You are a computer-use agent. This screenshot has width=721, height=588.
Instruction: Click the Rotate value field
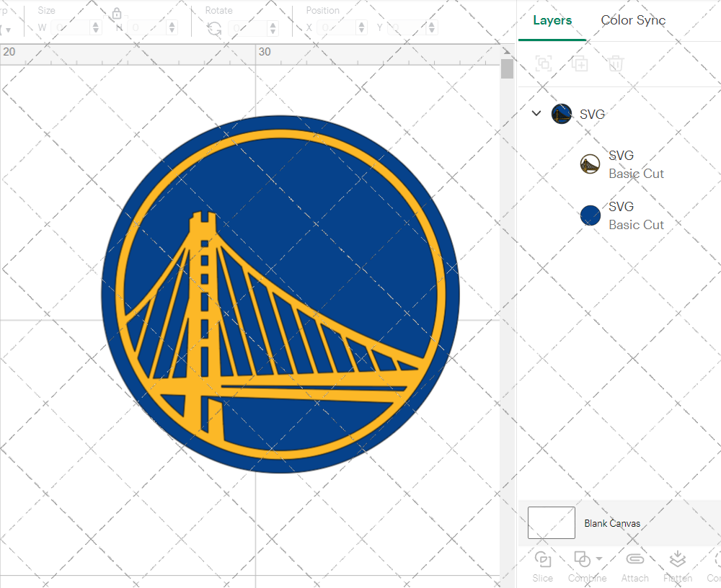(248, 27)
